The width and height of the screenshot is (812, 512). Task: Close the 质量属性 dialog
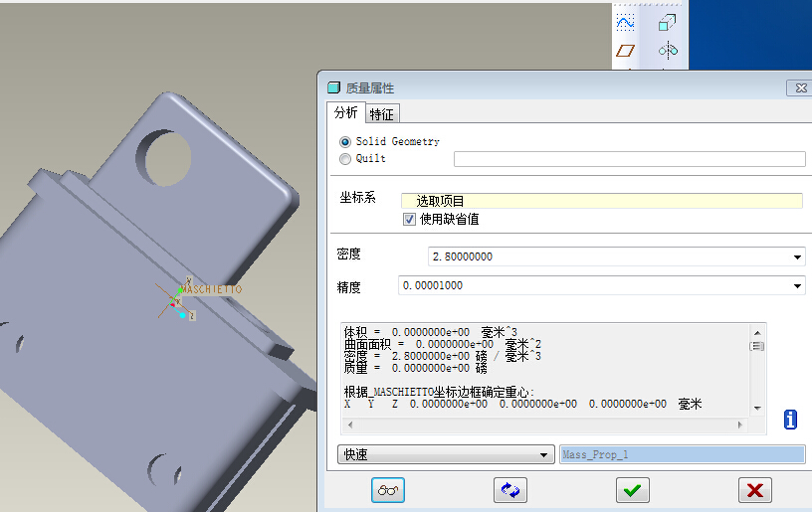[x=801, y=87]
